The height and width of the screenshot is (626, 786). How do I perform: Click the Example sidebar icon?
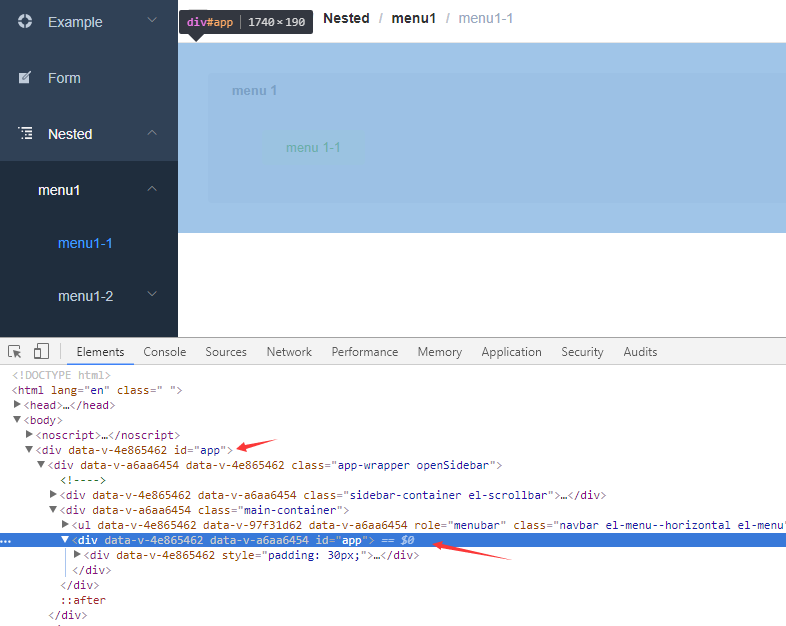[25, 22]
